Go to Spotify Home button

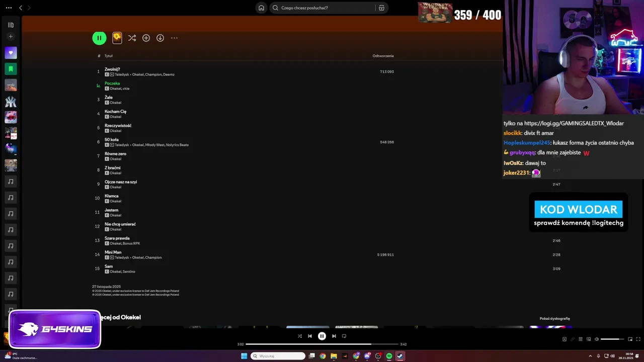point(261,8)
